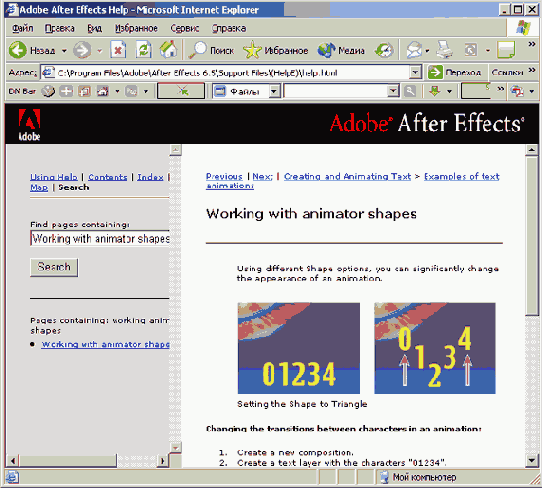Open the Mail icon dropdown arrow
Image resolution: width=542 pixels, height=488 pixels.
427,51
